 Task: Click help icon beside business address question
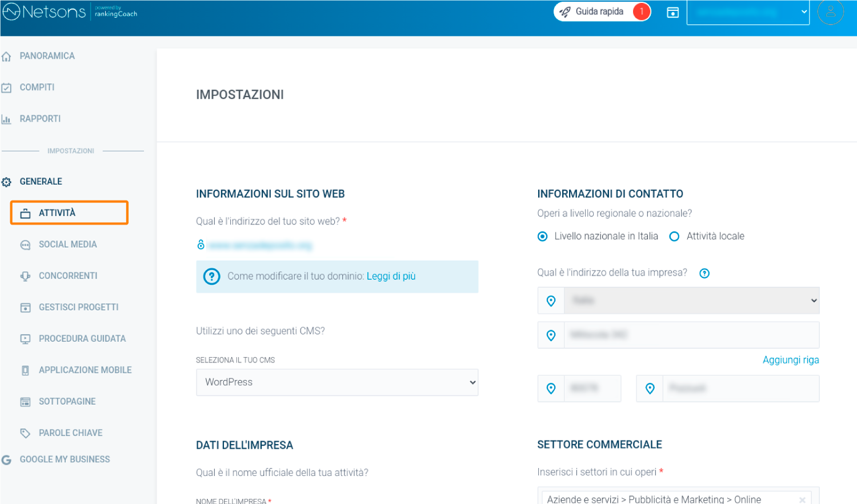(704, 273)
